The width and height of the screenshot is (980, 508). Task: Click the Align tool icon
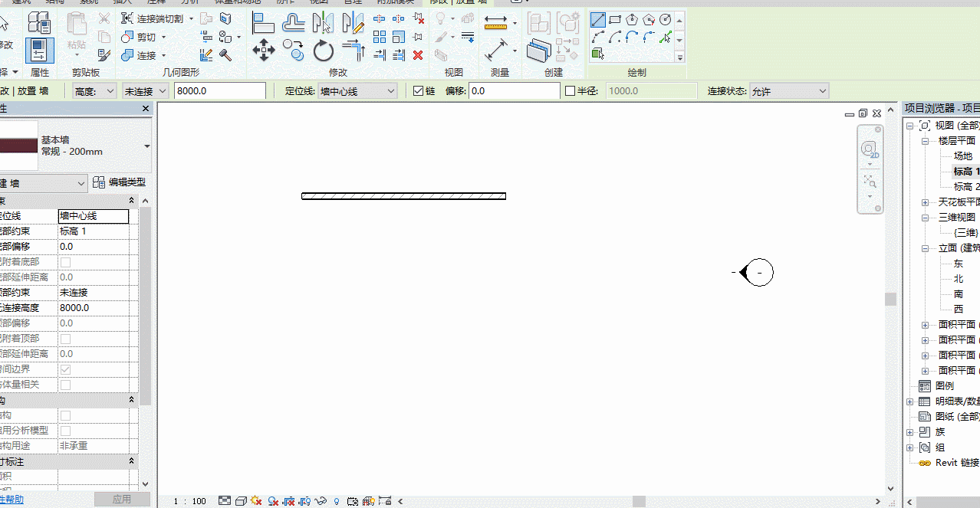pyautogui.click(x=263, y=22)
